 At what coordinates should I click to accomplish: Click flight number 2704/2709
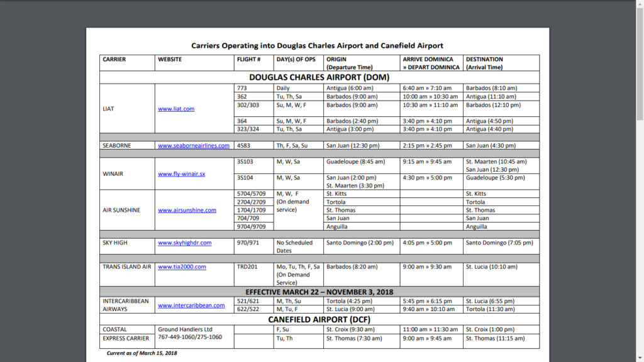(252, 202)
